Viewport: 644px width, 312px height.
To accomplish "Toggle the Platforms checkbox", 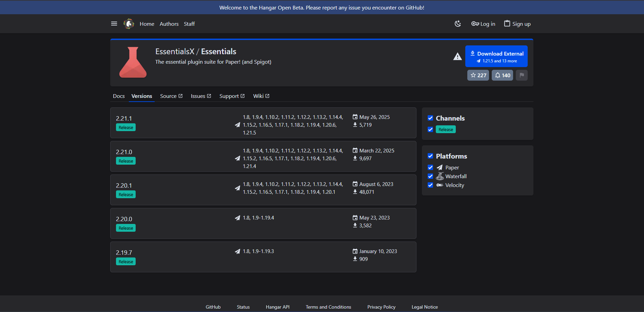I will (x=430, y=156).
